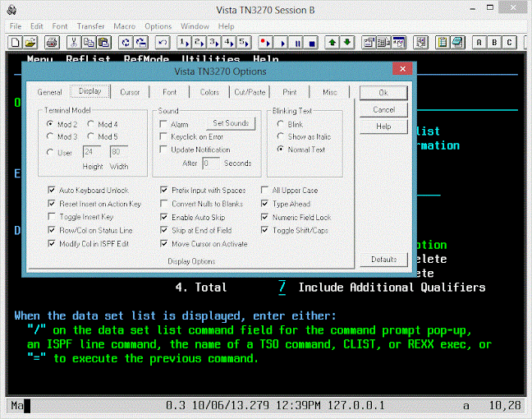The image size is (532, 419).
Task: Switch to the Print tab
Action: (x=290, y=92)
